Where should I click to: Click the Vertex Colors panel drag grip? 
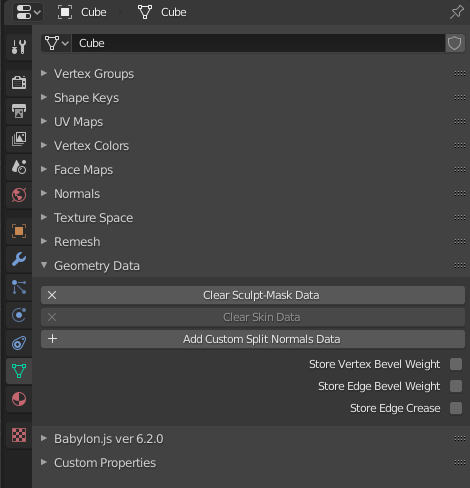[x=460, y=146]
